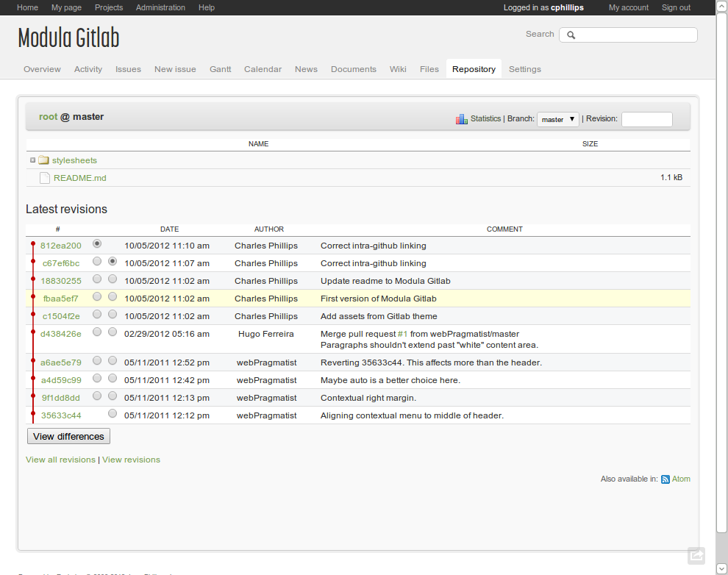
Task: Switch to the Calendar tab
Action: click(263, 69)
